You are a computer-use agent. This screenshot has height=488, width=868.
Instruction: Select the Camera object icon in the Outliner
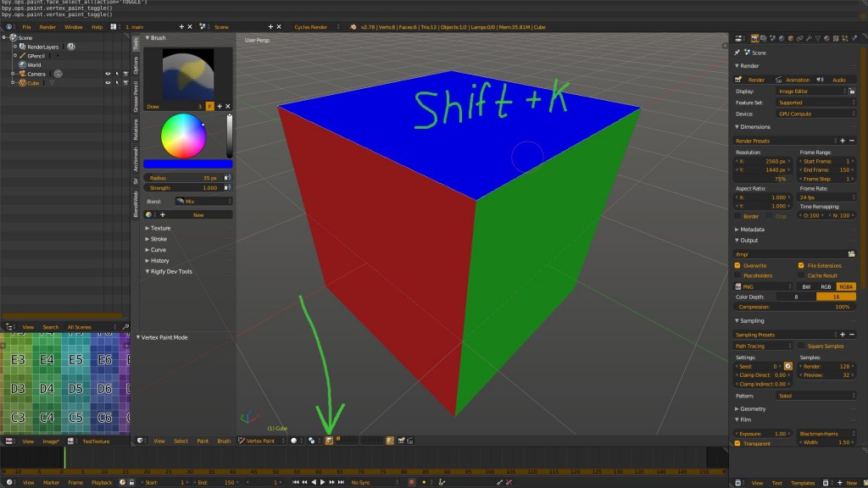tap(23, 74)
